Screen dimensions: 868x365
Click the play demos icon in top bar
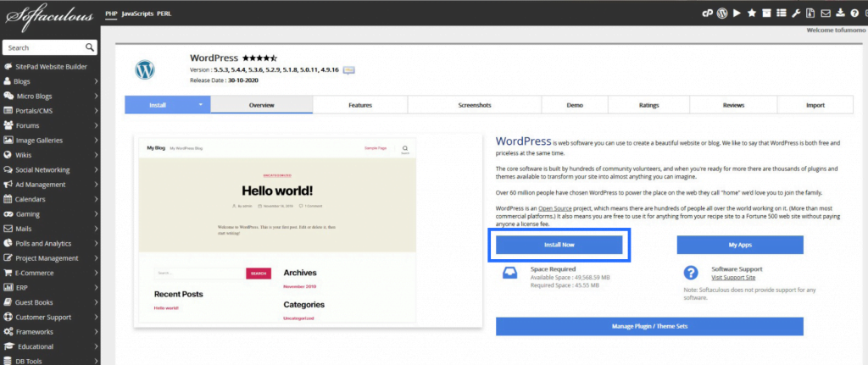(737, 14)
